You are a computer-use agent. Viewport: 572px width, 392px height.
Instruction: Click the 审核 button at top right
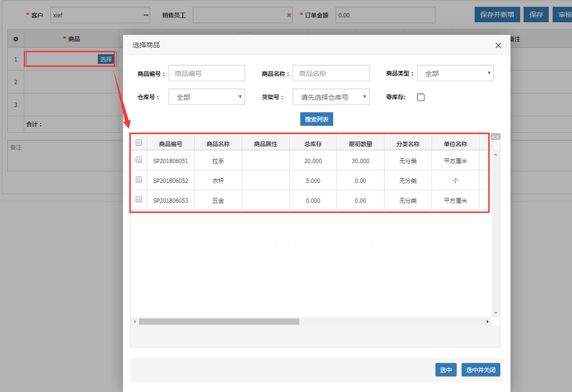point(562,15)
